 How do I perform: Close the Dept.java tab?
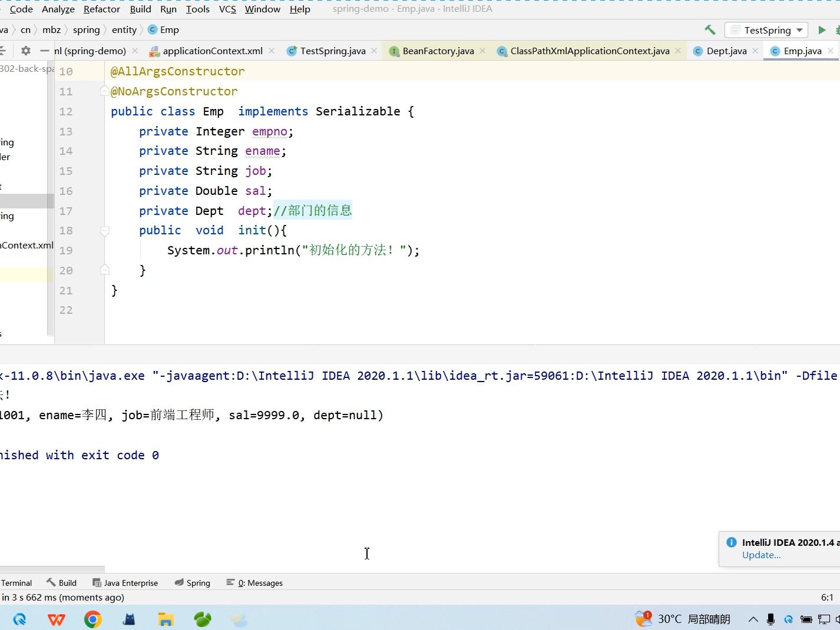pyautogui.click(x=755, y=51)
